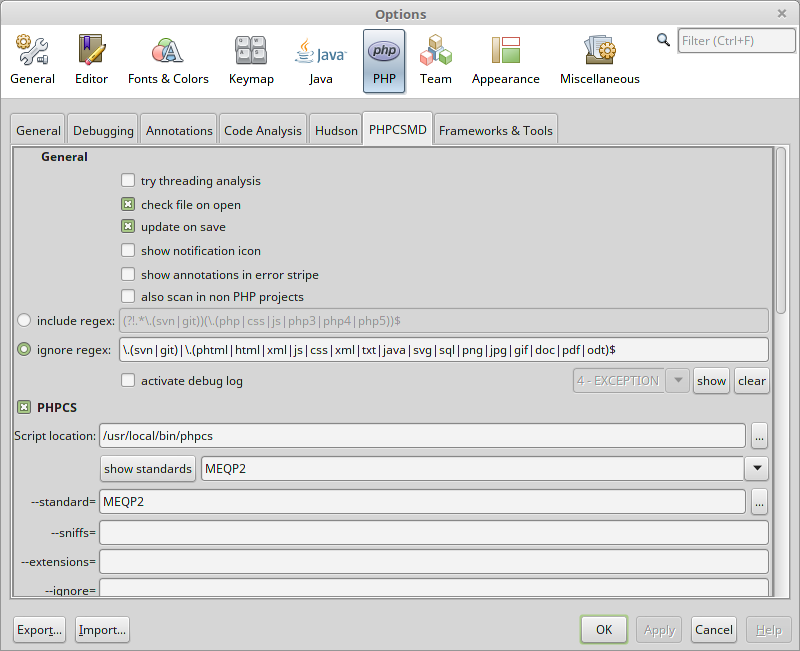This screenshot has height=651, width=800.
Task: Uncheck check file on open
Action: (128, 204)
